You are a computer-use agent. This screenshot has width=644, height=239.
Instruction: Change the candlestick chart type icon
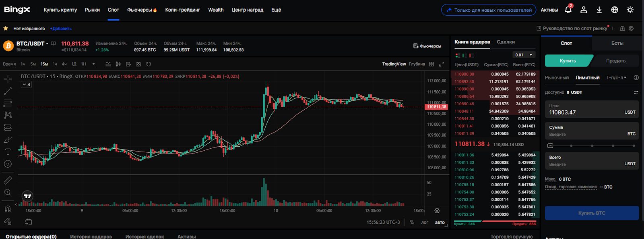[118, 64]
